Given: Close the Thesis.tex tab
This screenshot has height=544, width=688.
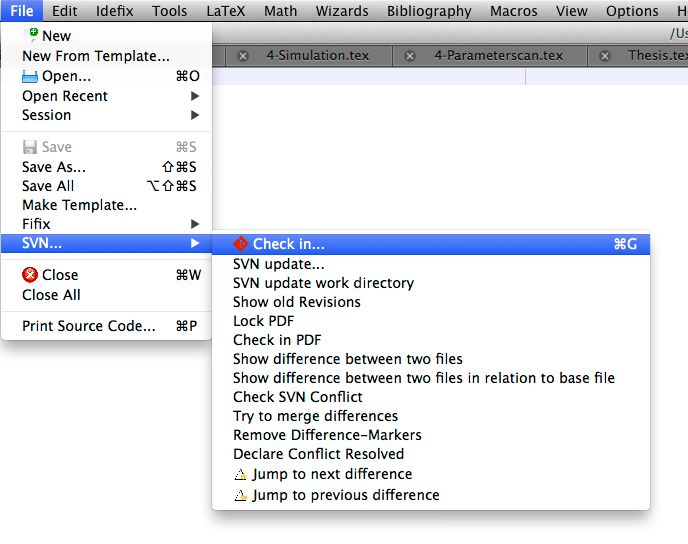Looking at the screenshot, I should click(605, 56).
